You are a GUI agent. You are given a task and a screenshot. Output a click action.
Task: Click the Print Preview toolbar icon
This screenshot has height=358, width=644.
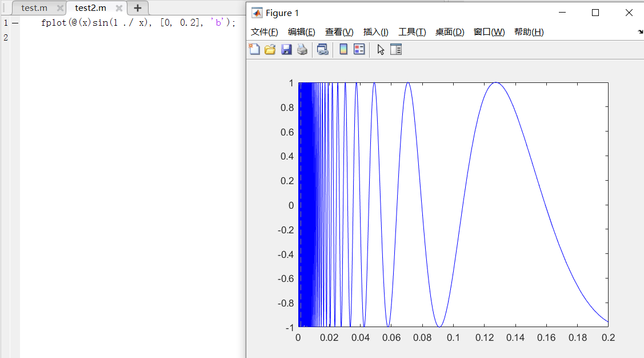coord(323,50)
